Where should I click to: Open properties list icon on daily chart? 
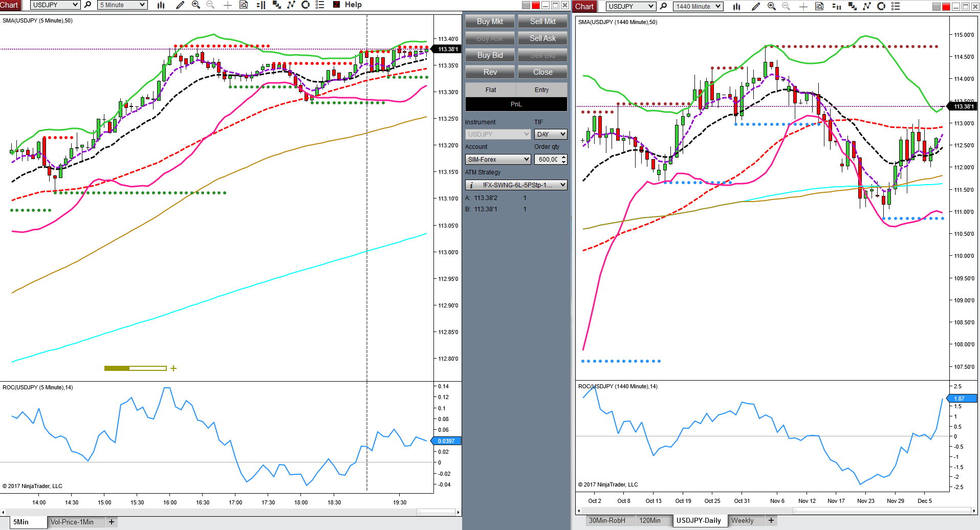click(896, 6)
